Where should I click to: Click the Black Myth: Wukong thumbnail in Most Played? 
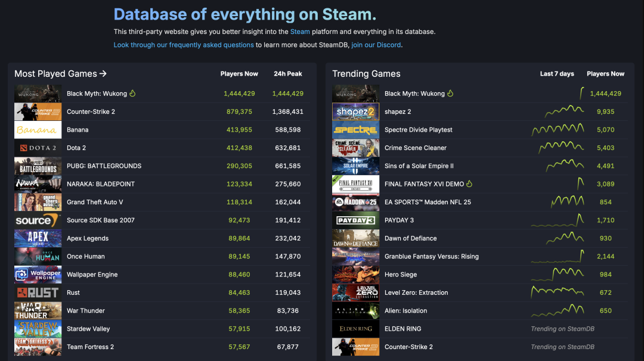click(38, 94)
